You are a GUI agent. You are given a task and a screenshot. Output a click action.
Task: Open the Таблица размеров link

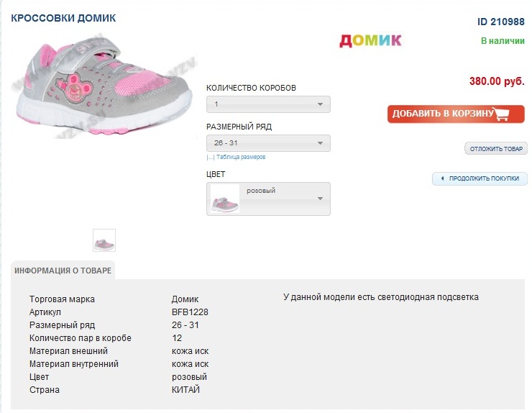point(239,157)
